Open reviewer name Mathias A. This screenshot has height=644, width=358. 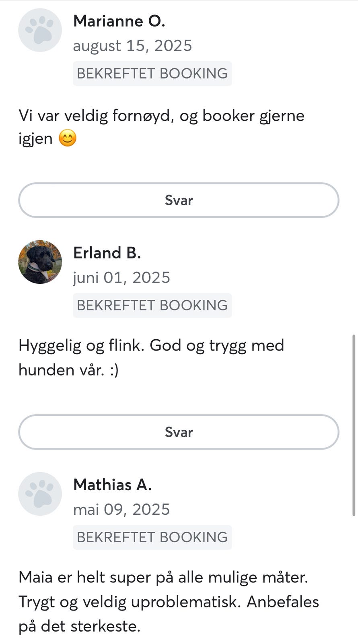point(113,485)
